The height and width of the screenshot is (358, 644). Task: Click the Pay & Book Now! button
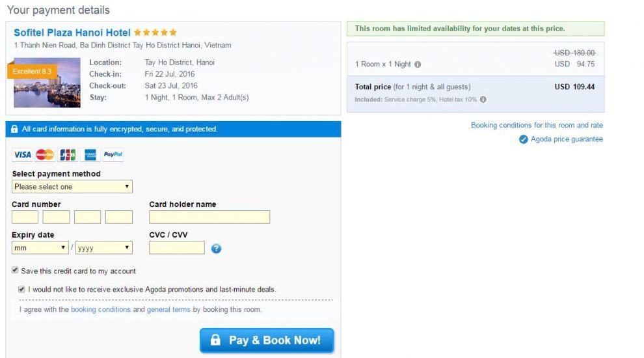(267, 340)
